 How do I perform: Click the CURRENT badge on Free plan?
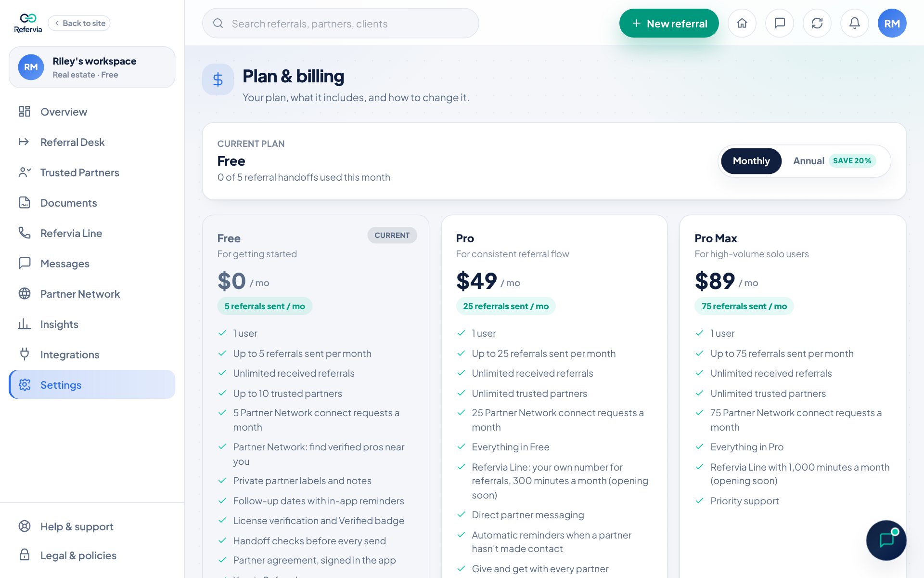coord(392,235)
